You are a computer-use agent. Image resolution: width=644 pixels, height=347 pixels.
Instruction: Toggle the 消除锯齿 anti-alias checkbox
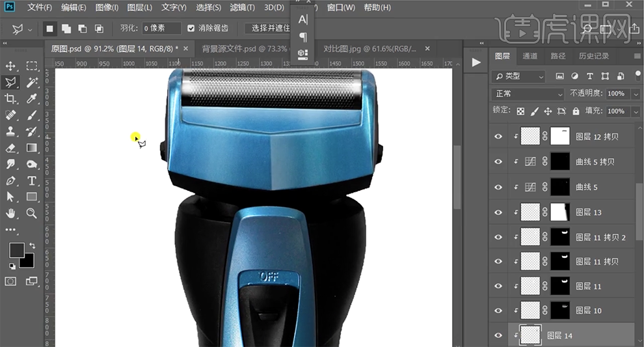coord(191,29)
